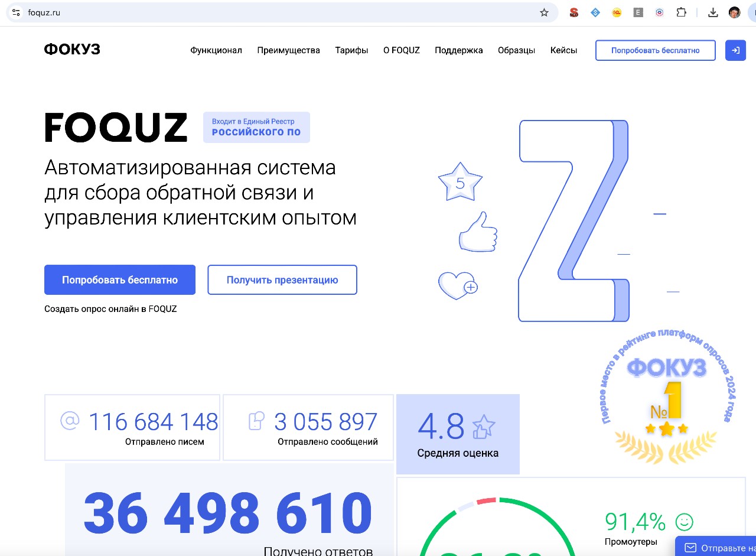
Task: Click the header Попробовать бесплатно outlined button
Action: pyautogui.click(x=656, y=50)
